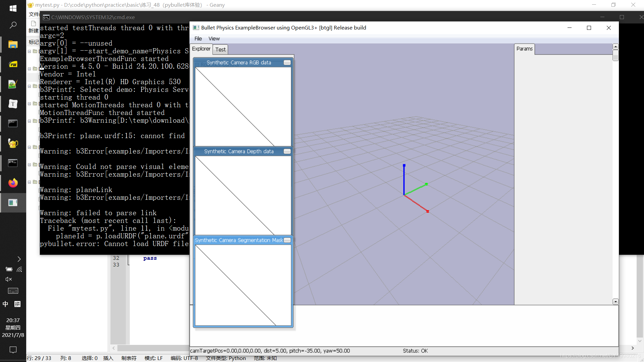Viewport: 644px width, 362px height.
Task: Open Firefox from the taskbar
Action: (x=13, y=183)
